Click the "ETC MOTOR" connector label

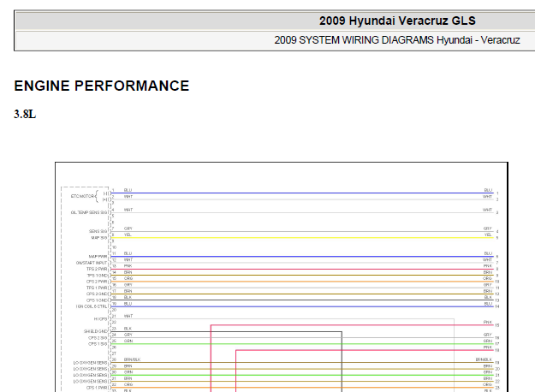[x=82, y=196]
